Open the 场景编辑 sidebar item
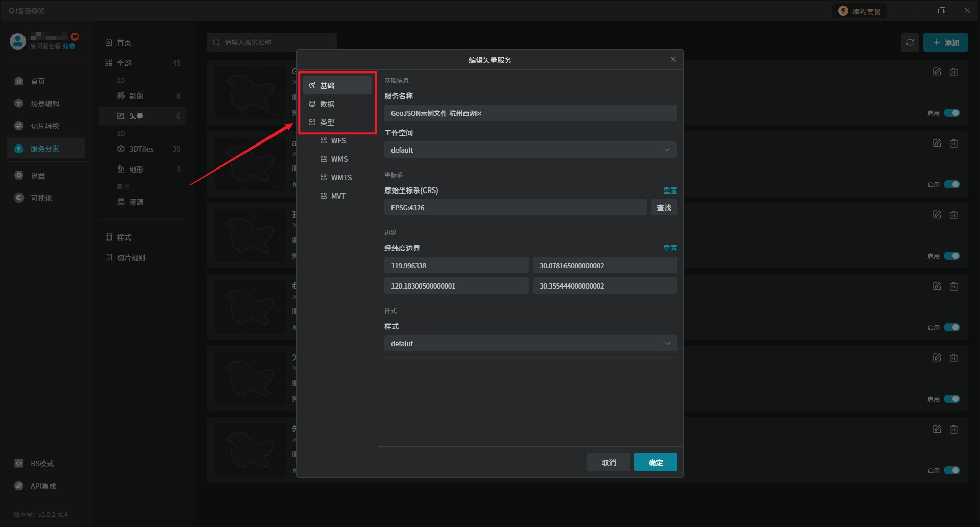 (x=44, y=104)
